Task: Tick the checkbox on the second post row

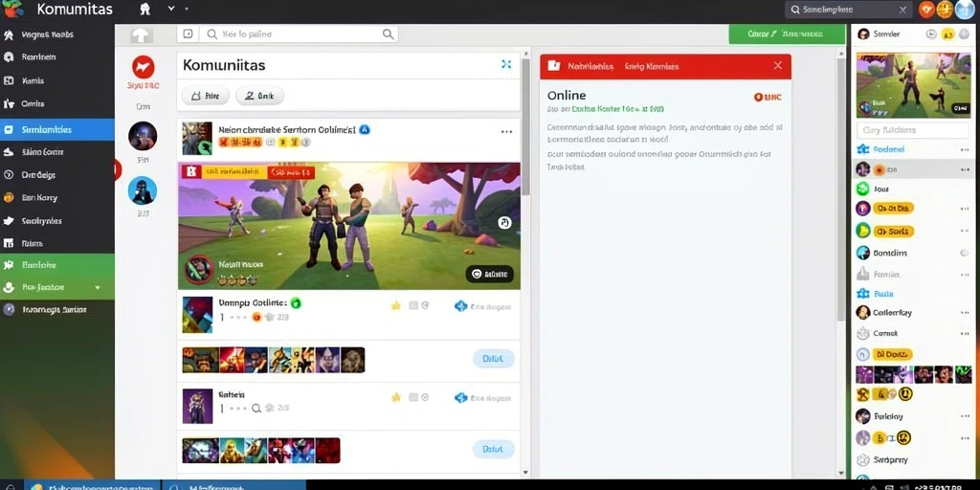Action: 413,305
